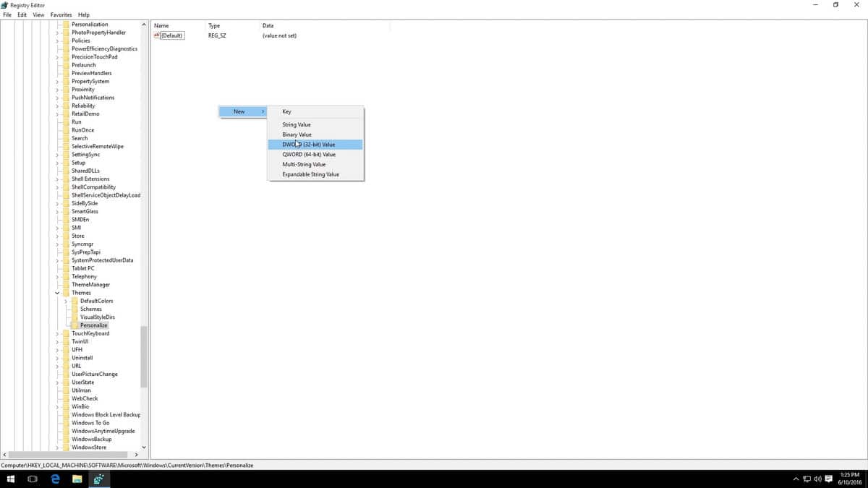Choose QWORD (64-bit) Value option
868x488 pixels.
pos(315,154)
